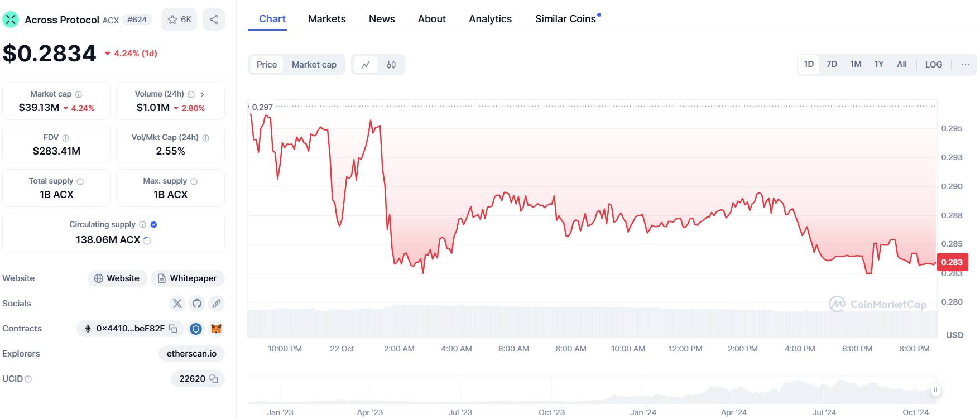Image resolution: width=980 pixels, height=419 pixels.
Task: Click the USD currency label on chart
Action: tap(955, 335)
